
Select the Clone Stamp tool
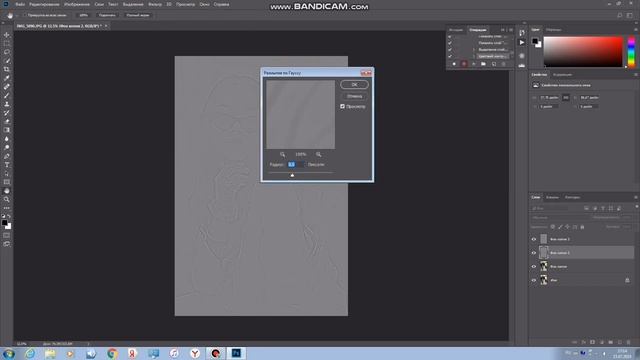click(x=7, y=104)
